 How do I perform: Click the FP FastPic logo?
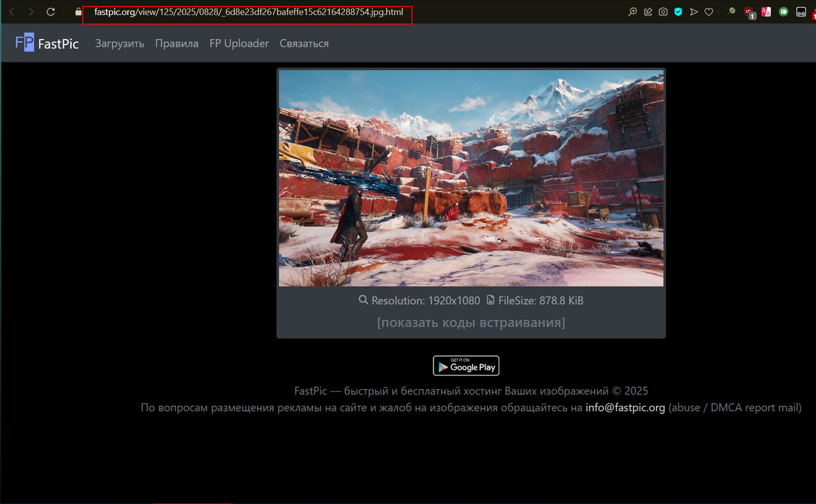pos(47,43)
